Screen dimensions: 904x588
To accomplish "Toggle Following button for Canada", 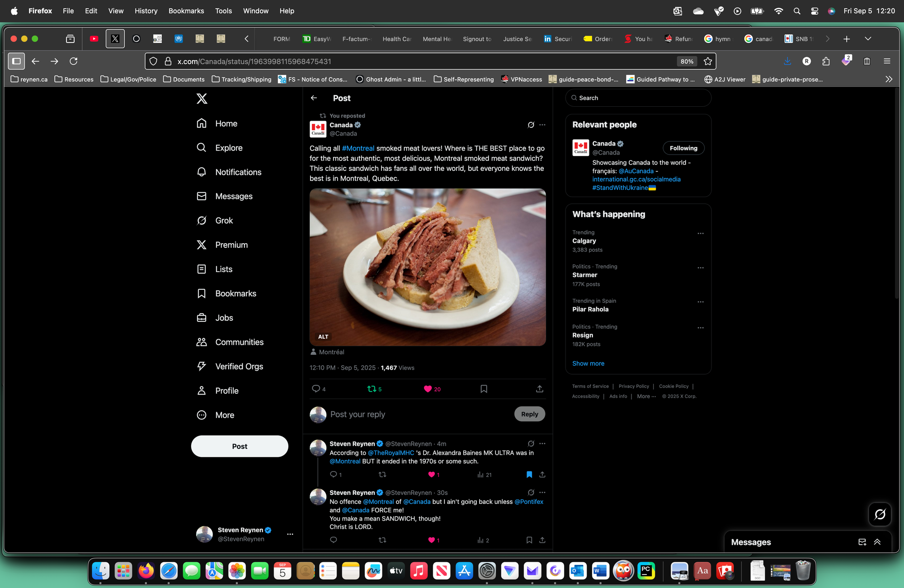I will [683, 148].
